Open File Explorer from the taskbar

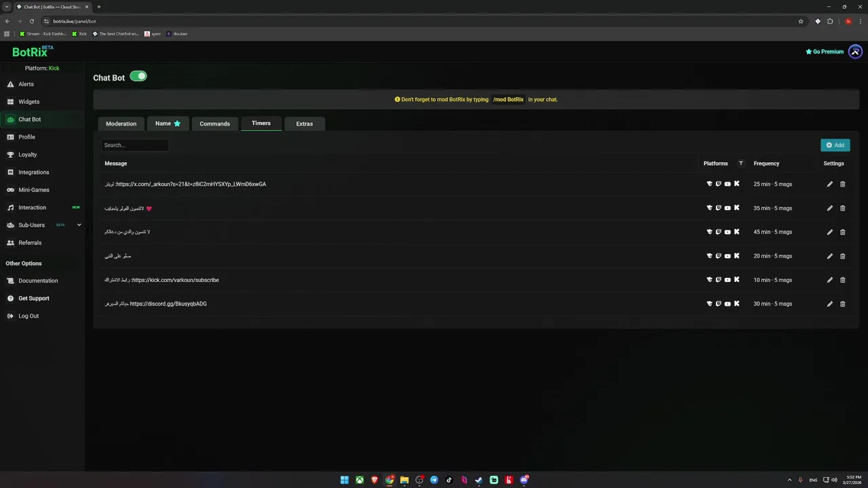[404, 480]
